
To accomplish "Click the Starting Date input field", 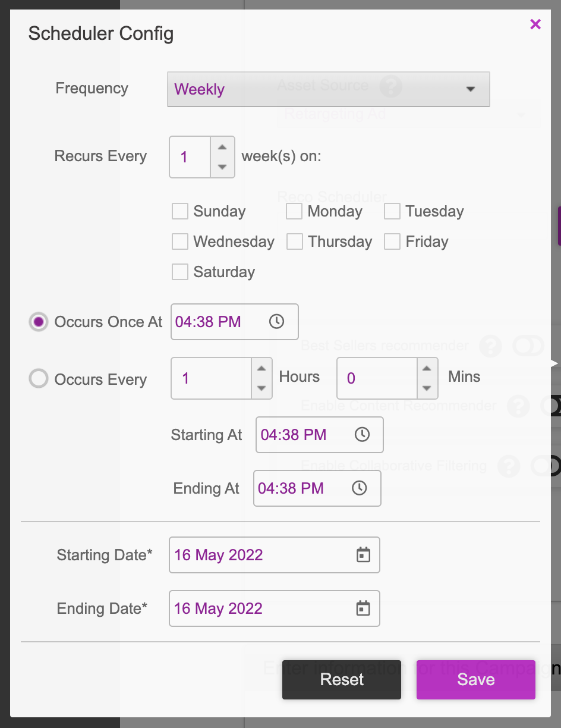I will click(x=275, y=555).
